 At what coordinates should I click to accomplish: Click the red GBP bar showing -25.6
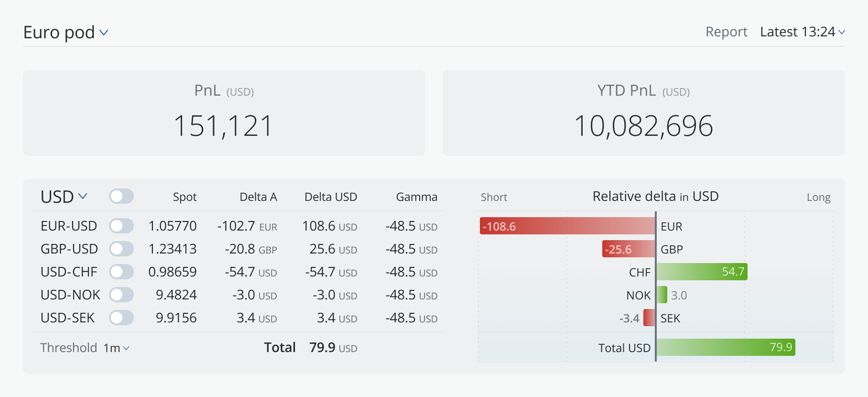[629, 249]
